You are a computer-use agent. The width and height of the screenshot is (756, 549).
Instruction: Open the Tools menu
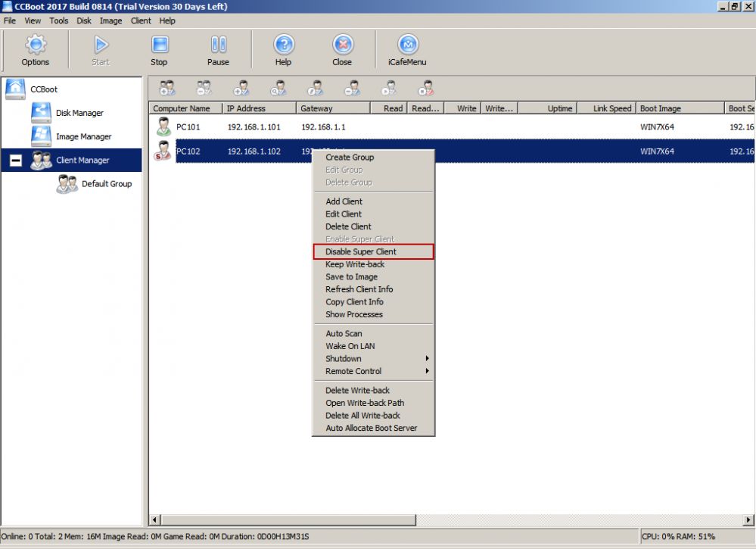tap(59, 20)
